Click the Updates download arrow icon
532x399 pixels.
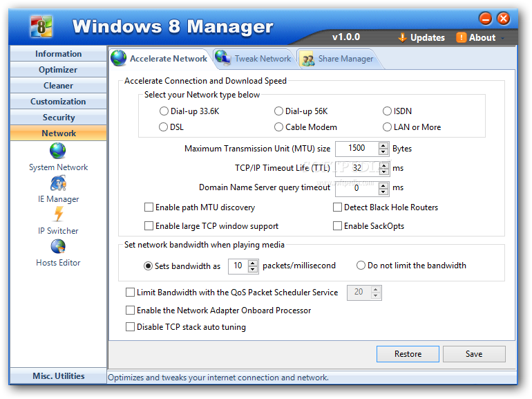(x=402, y=38)
